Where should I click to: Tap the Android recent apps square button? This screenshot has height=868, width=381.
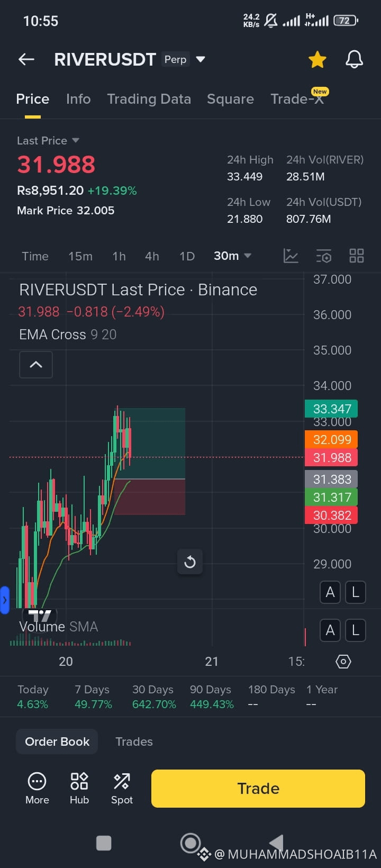coord(104,843)
